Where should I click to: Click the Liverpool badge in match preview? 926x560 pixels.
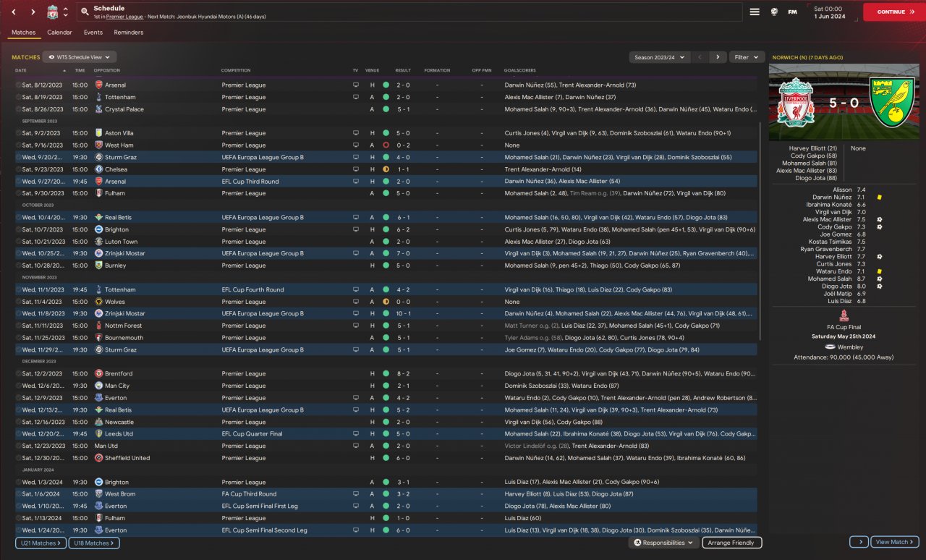[x=797, y=102]
